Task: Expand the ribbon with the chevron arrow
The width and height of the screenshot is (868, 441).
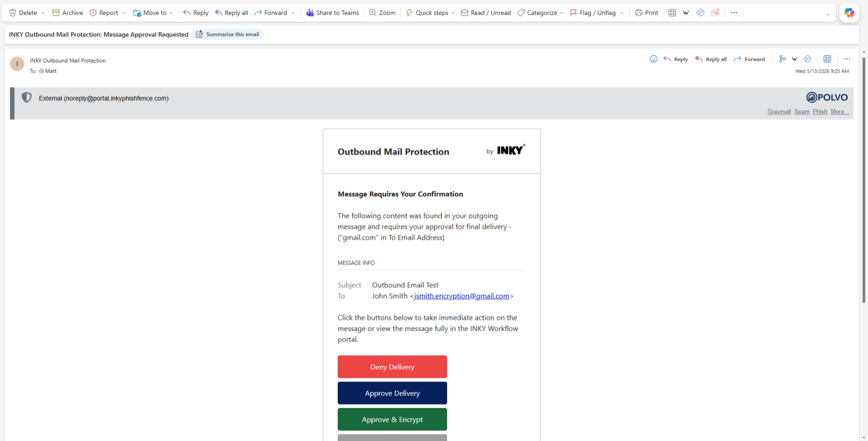Action: click(828, 14)
